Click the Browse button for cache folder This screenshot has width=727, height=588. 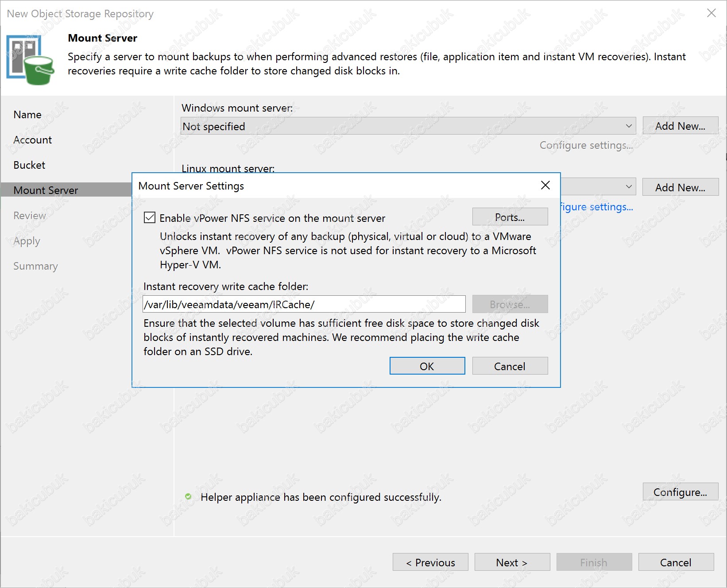click(x=510, y=304)
